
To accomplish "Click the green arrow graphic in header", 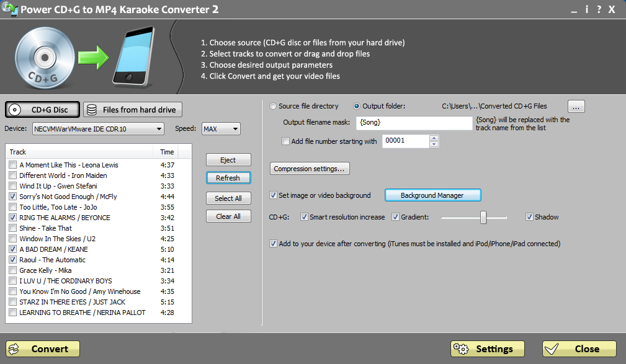I will 93,58.
